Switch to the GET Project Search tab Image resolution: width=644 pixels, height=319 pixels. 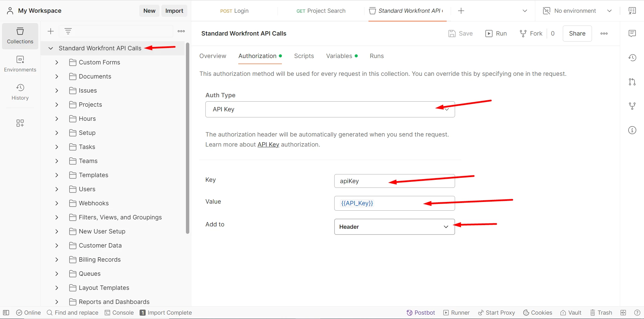(321, 11)
